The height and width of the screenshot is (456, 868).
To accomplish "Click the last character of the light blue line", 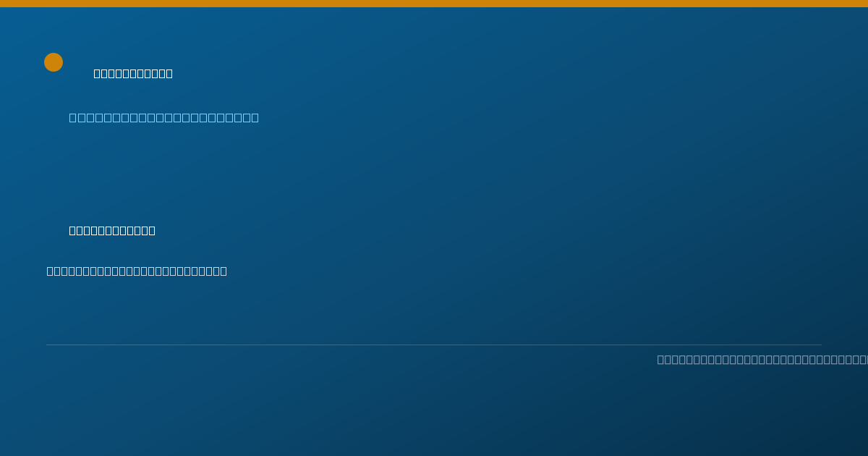I will 255,117.
